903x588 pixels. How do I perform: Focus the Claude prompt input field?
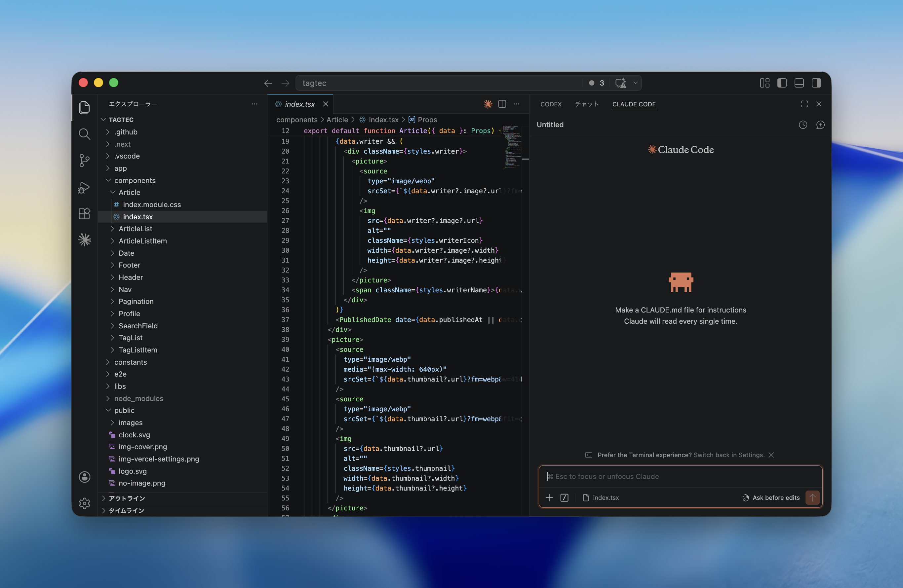click(x=680, y=476)
